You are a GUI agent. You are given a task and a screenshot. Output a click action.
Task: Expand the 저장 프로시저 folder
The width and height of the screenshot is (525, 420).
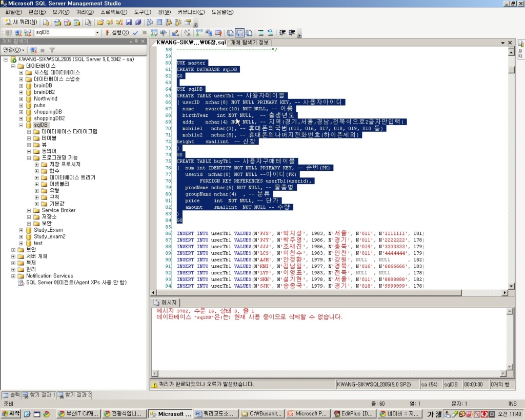click(x=36, y=165)
